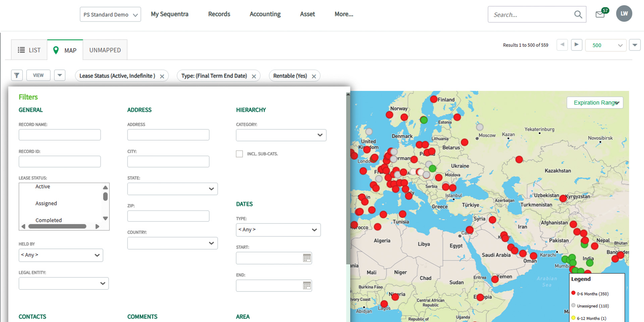Expand the dropdown arrow next to View
This screenshot has height=322, width=644.
tap(60, 75)
